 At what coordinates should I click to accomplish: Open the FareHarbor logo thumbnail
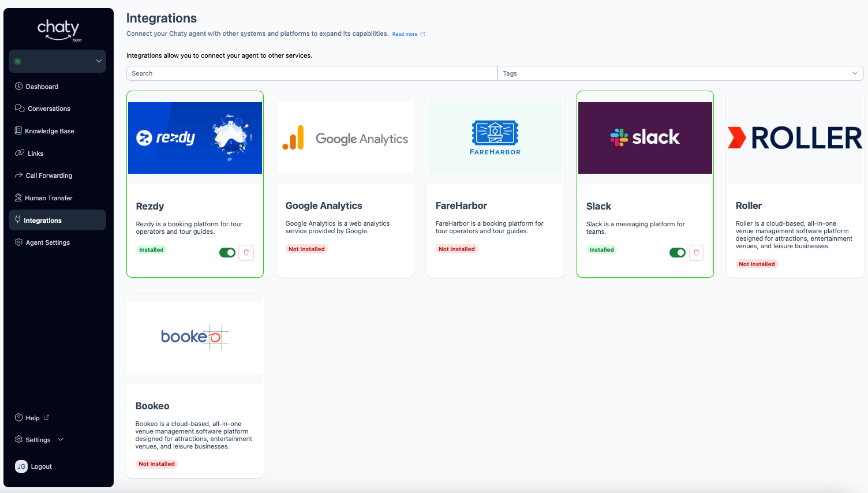tap(495, 138)
